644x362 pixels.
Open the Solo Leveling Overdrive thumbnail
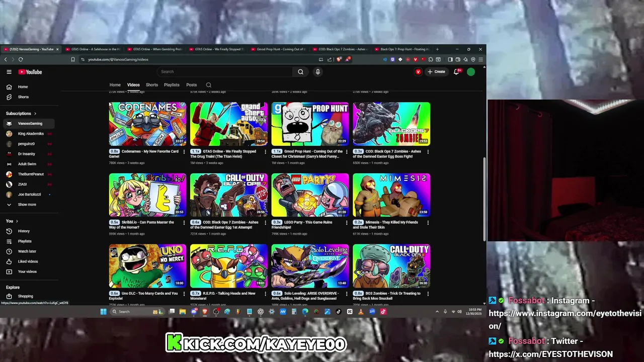[x=310, y=266]
